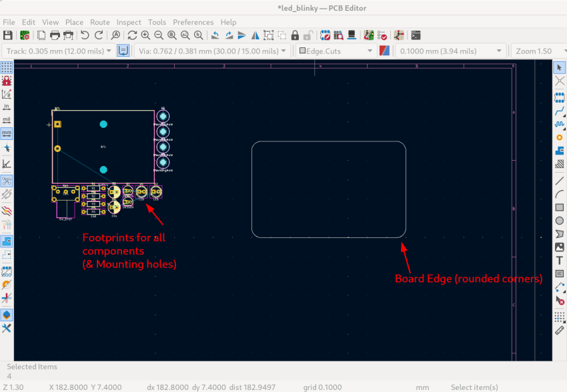Open the Route menu

[100, 22]
